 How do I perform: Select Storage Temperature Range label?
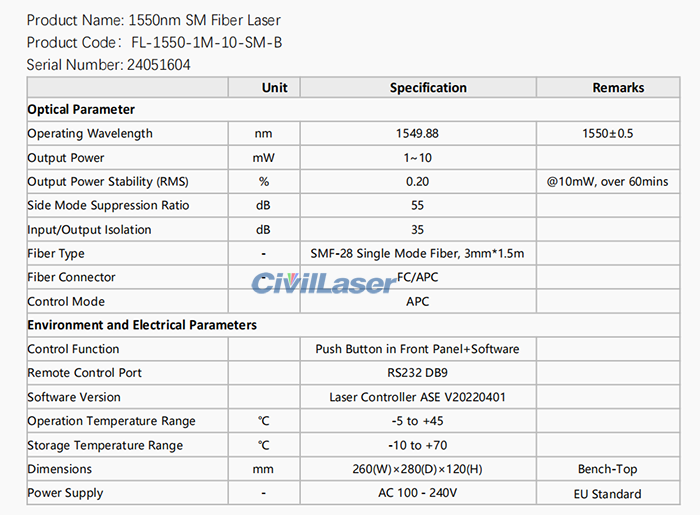pyautogui.click(x=105, y=445)
